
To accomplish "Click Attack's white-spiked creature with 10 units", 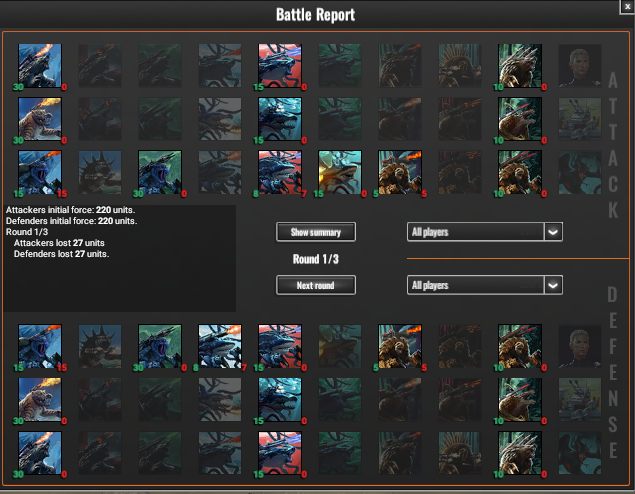I will pos(520,66).
